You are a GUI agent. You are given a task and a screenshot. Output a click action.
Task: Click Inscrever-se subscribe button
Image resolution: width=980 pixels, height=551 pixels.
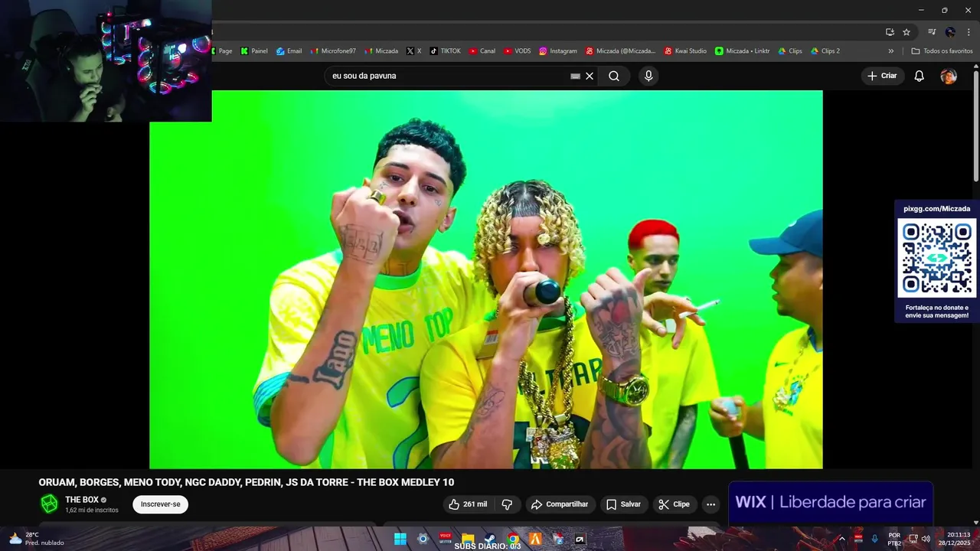[160, 504]
